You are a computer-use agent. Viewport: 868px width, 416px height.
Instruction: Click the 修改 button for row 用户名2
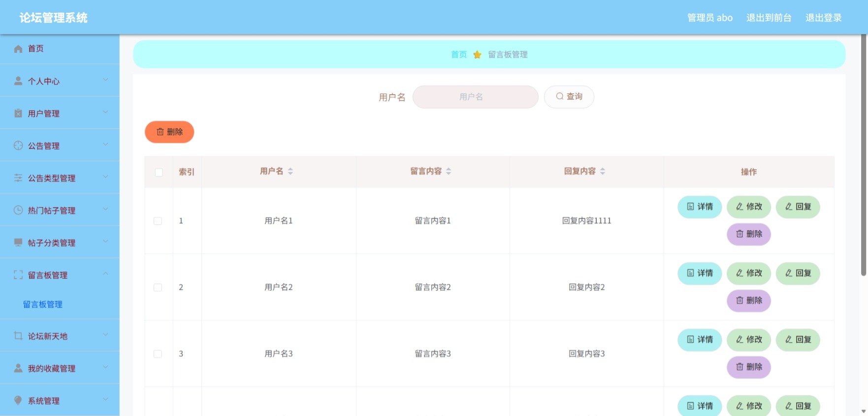[749, 273]
